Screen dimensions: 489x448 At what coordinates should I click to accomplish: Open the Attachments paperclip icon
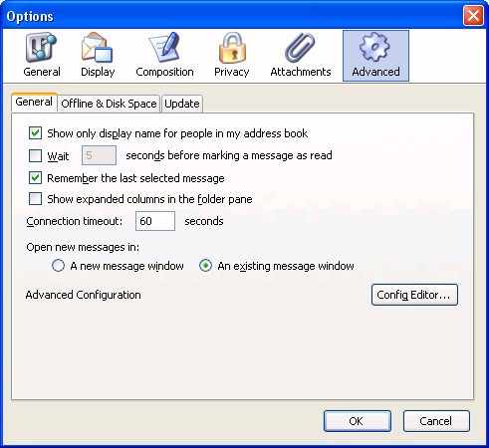click(301, 47)
